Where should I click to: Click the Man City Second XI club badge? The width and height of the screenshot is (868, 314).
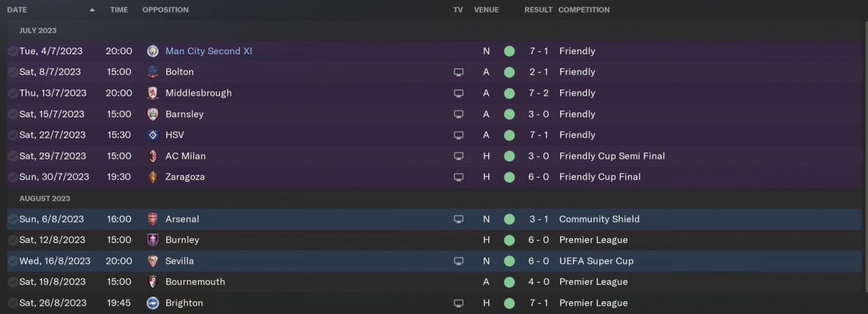point(153,51)
